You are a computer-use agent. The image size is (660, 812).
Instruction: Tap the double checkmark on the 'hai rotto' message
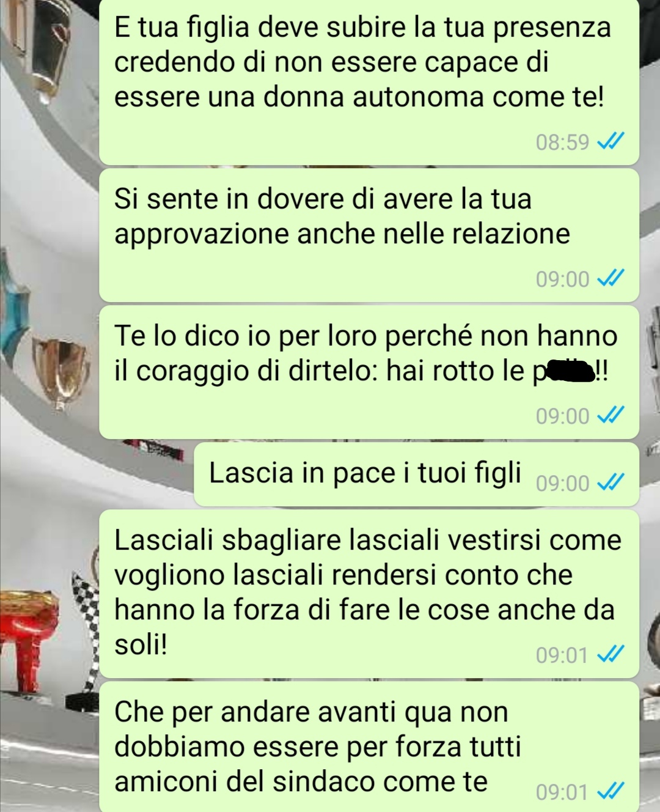tap(609, 416)
